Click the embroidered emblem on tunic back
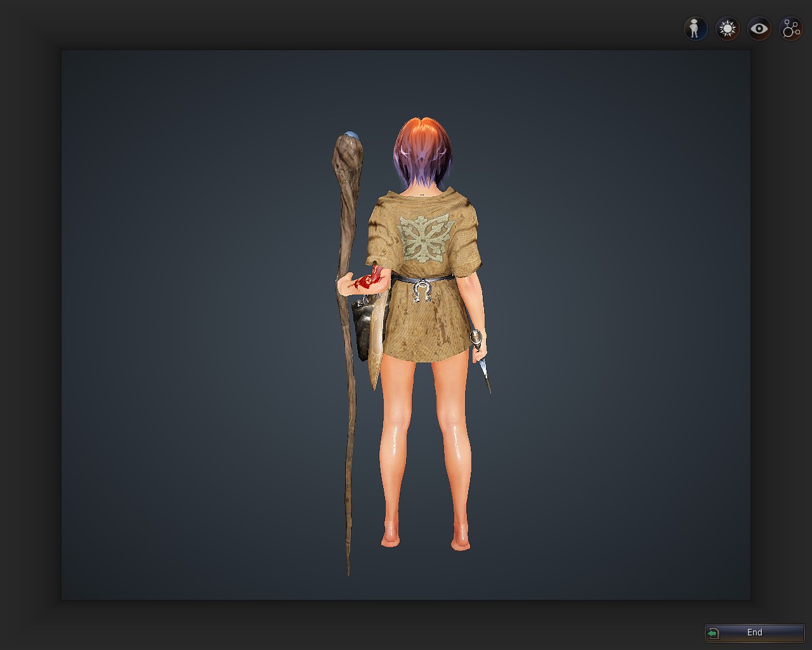The image size is (812, 650). (x=424, y=238)
